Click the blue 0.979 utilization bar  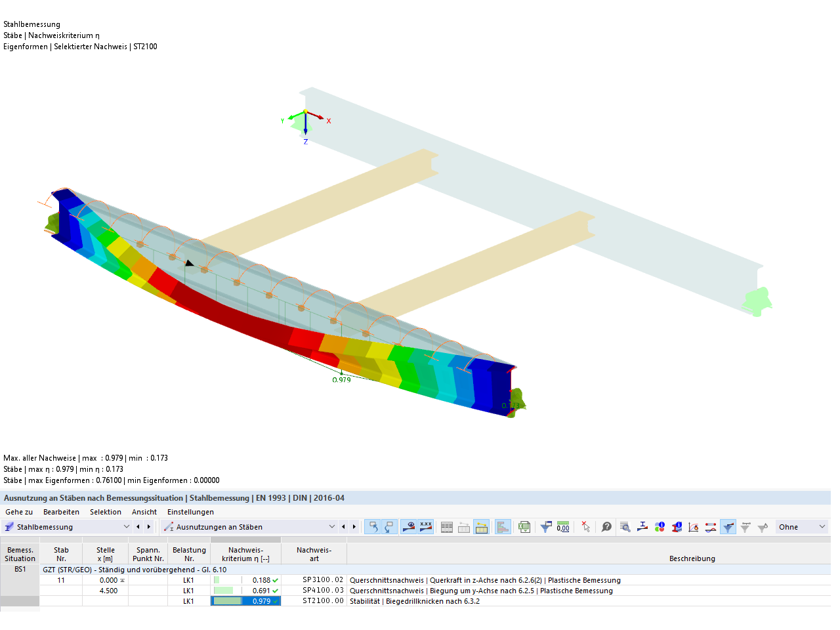pyautogui.click(x=245, y=600)
